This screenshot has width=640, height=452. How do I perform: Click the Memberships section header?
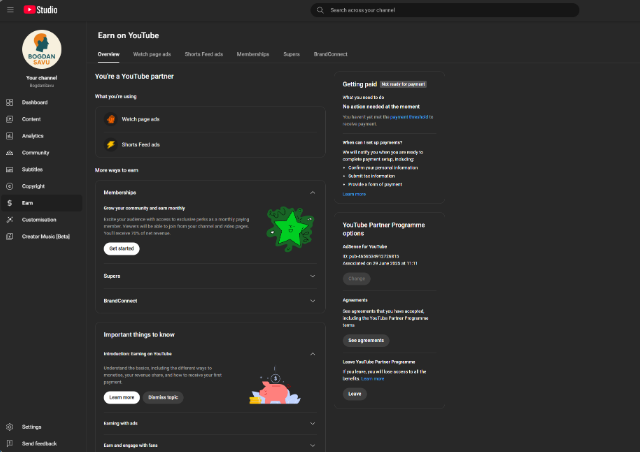tap(210, 193)
